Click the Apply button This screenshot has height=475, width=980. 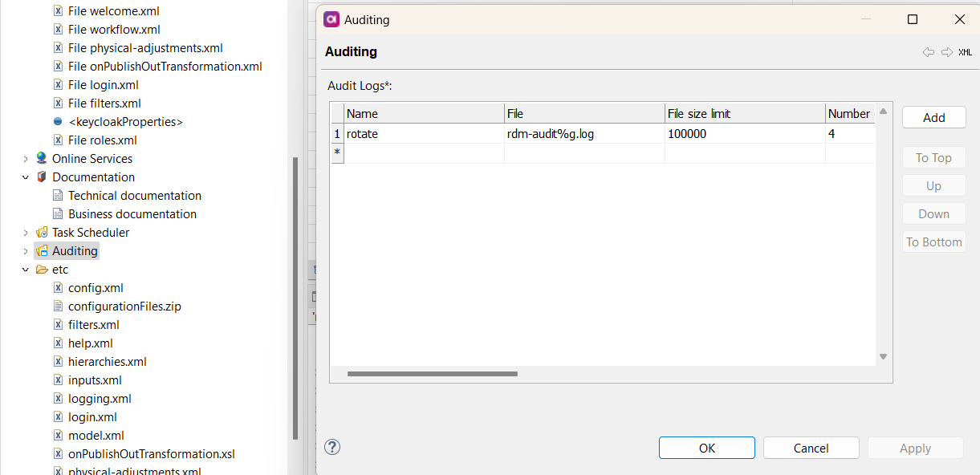coord(916,448)
